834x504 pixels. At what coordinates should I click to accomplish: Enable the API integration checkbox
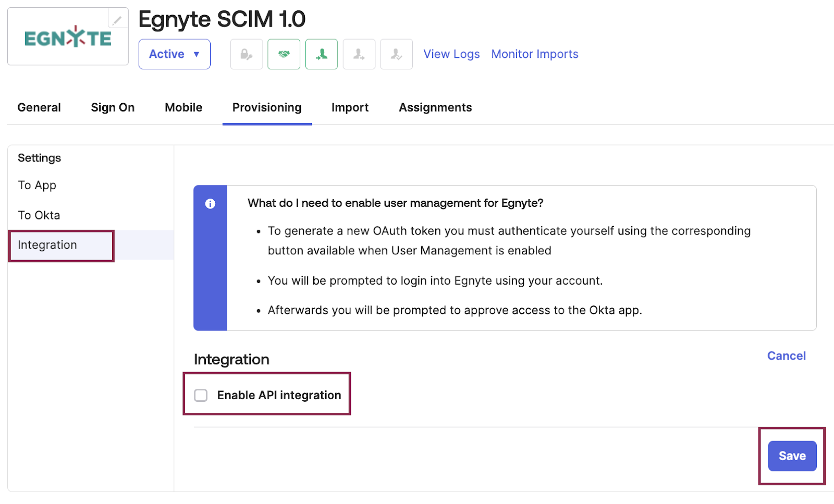pyautogui.click(x=201, y=395)
